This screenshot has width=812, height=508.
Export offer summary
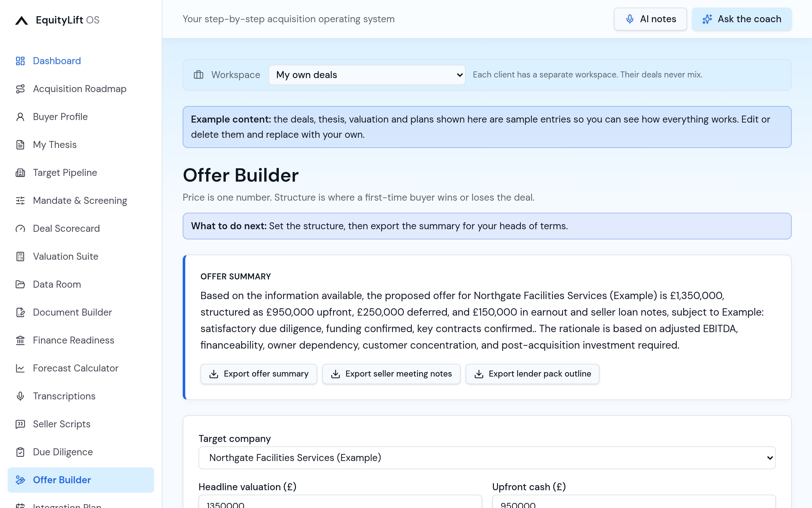259,374
